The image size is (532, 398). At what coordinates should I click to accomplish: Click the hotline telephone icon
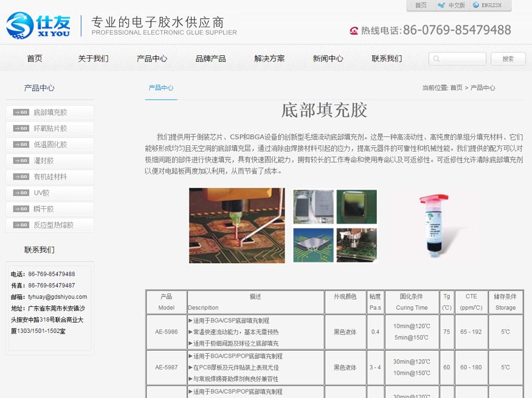pyautogui.click(x=353, y=31)
